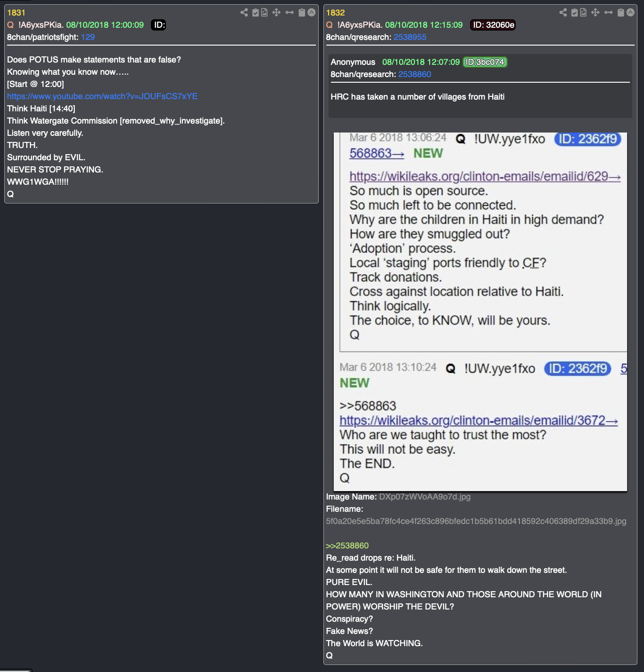Open patriotsfight post number 129 link

(88, 37)
